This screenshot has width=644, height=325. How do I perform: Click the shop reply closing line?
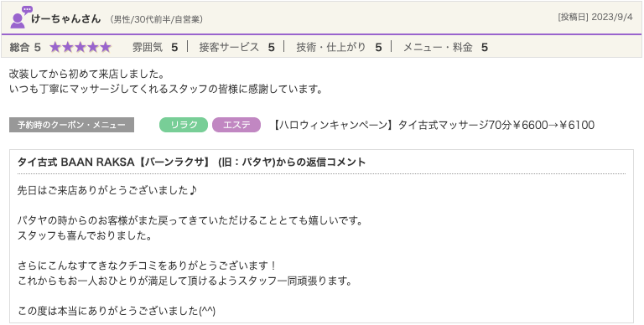coord(117,310)
